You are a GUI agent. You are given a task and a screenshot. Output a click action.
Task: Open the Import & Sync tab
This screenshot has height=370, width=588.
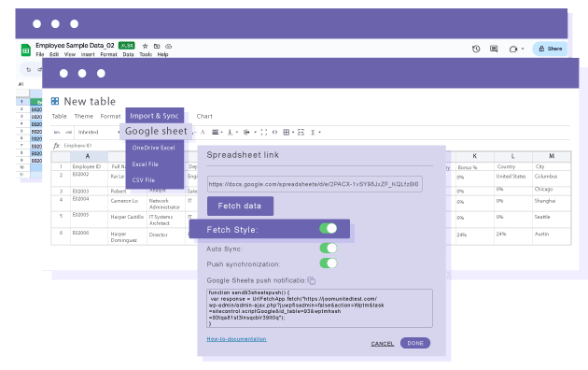tap(155, 116)
